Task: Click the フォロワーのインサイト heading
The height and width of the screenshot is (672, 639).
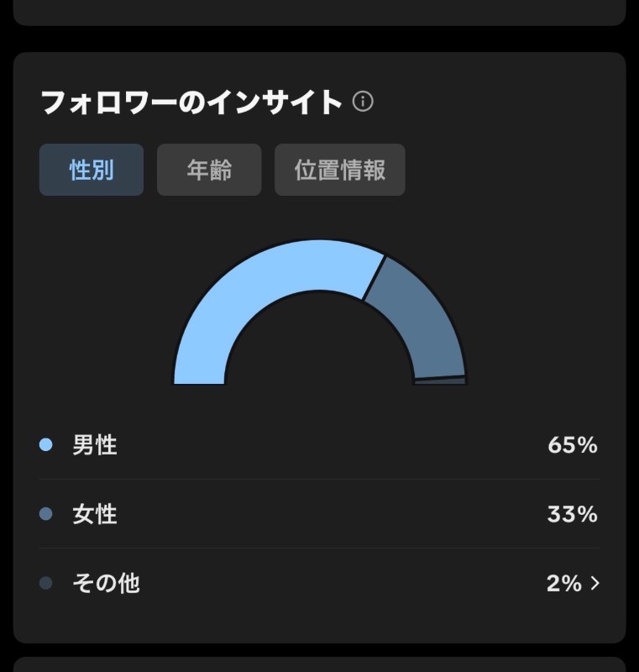Action: point(191,102)
